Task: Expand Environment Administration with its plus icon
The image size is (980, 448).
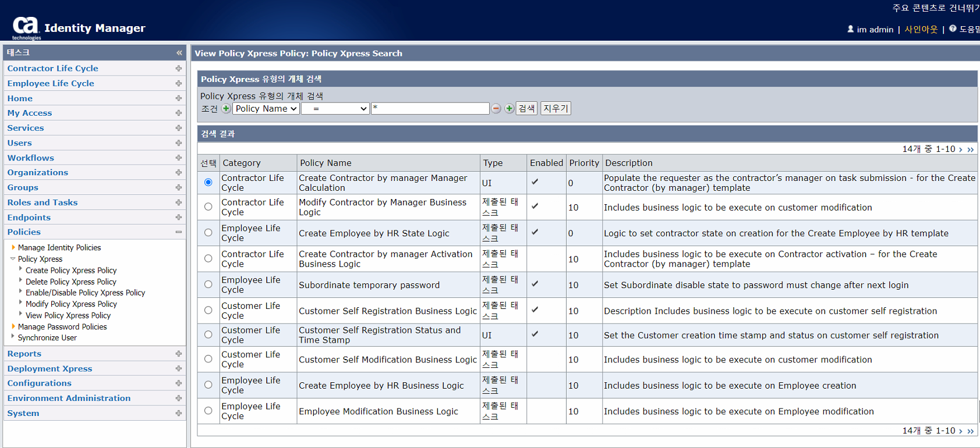Action: pos(179,399)
